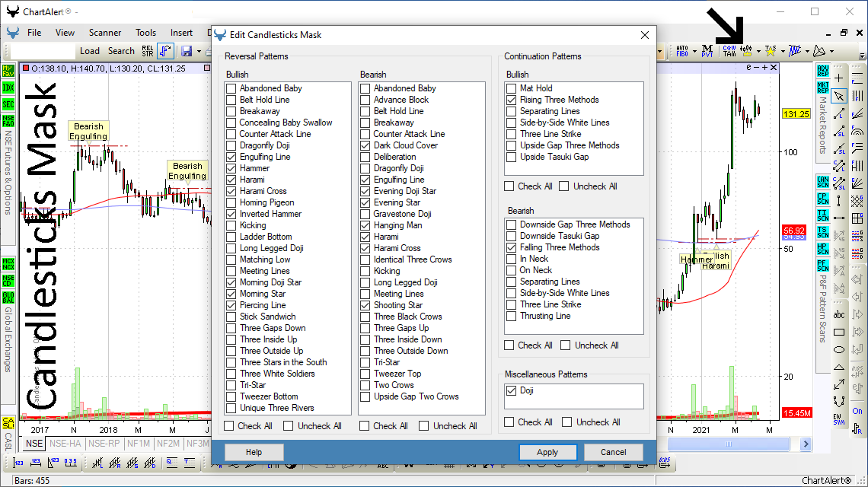
Task: Click the M PVT pivot toolbar icon
Action: pos(707,51)
